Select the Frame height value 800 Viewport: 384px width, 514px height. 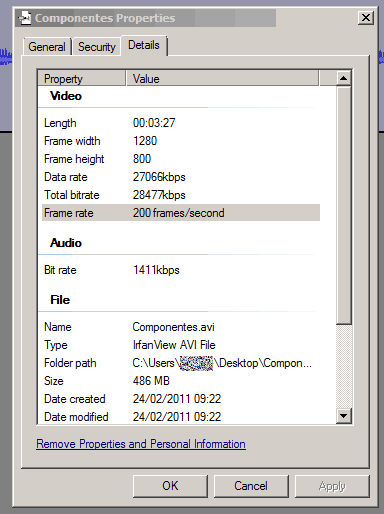142,159
